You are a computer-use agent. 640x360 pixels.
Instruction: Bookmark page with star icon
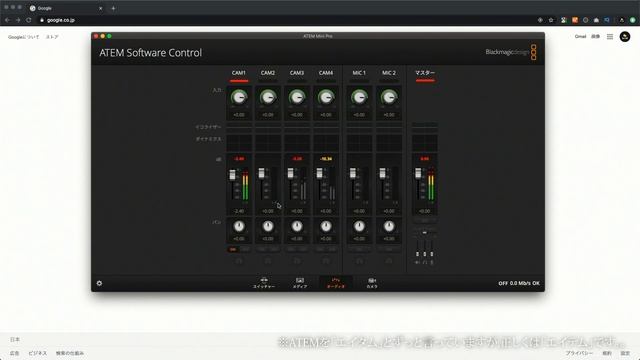tap(551, 20)
